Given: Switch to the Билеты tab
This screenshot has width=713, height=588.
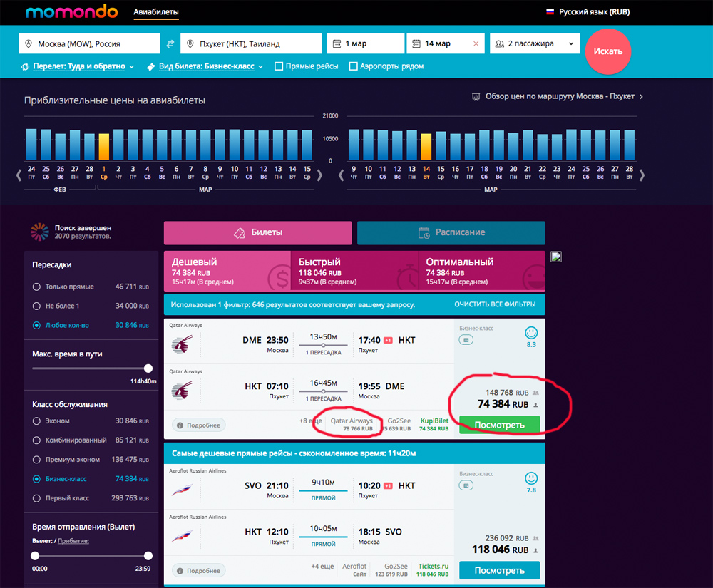Looking at the screenshot, I should [258, 232].
